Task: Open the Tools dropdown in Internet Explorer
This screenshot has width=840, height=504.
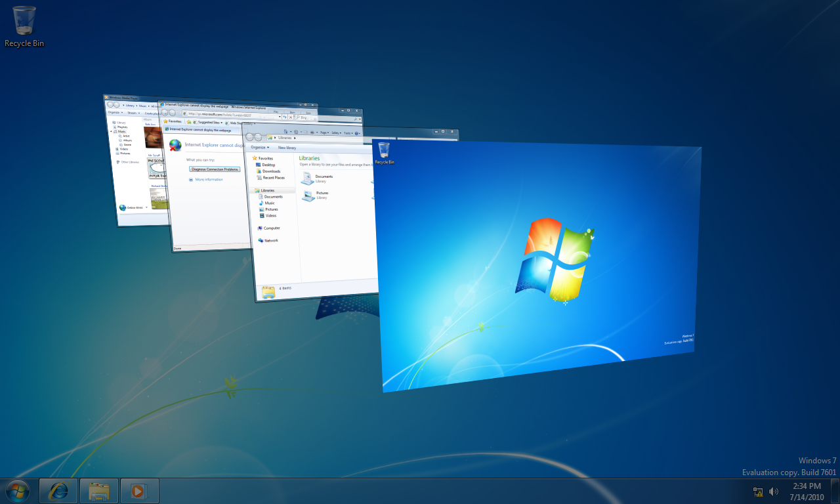Action: [348, 133]
